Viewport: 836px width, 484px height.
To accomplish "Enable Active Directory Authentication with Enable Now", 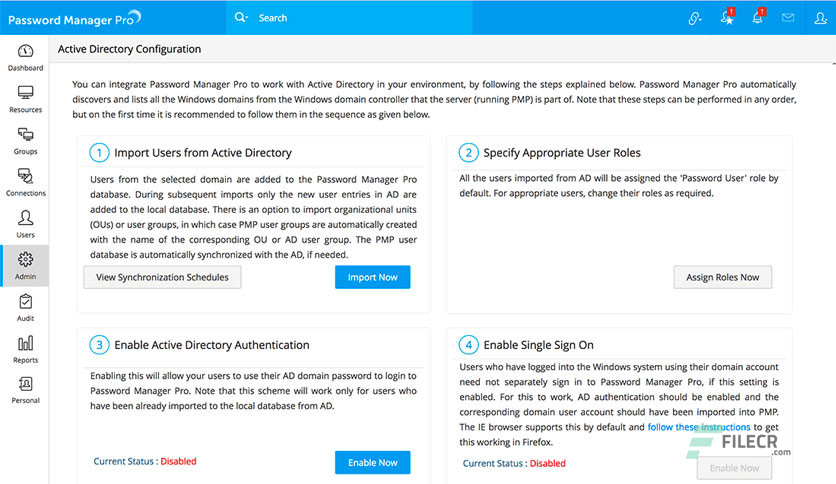I will point(373,463).
